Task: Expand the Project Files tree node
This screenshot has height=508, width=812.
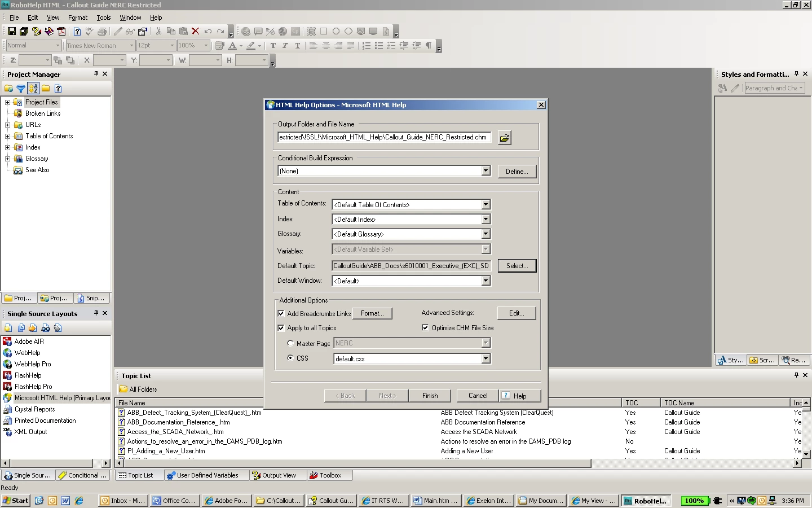Action: point(8,102)
